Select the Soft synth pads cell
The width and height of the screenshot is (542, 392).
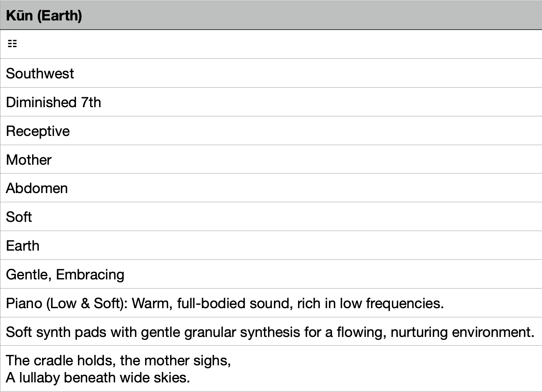[271, 332]
